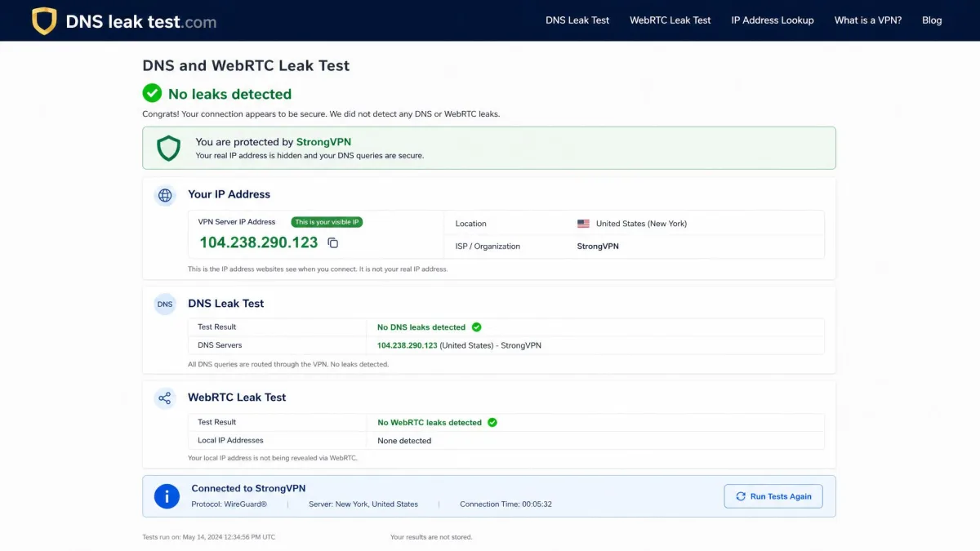
Task: Go to the Blog page
Action: click(932, 20)
